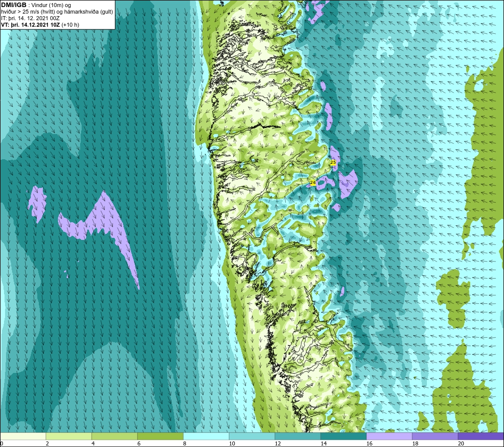Click the legend scale value "6"
The image size is (504, 447).
tap(139, 443)
